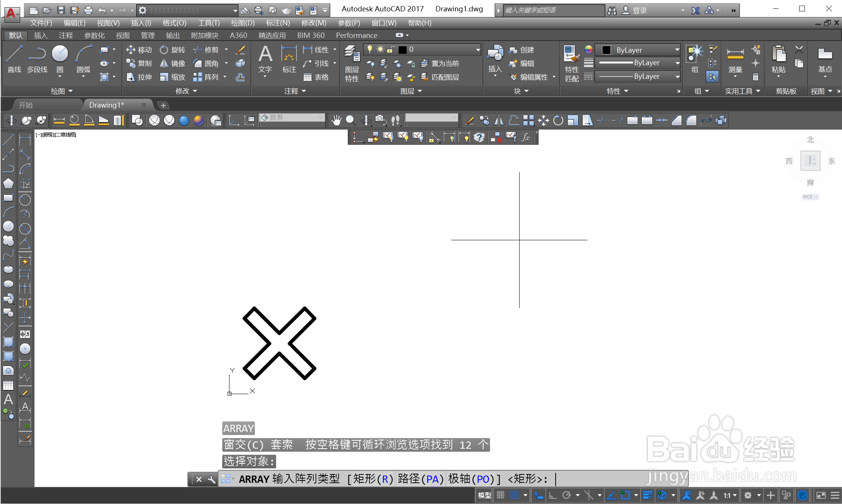This screenshot has width=842, height=504.
Task: Click the keyword search input field
Action: (553, 10)
